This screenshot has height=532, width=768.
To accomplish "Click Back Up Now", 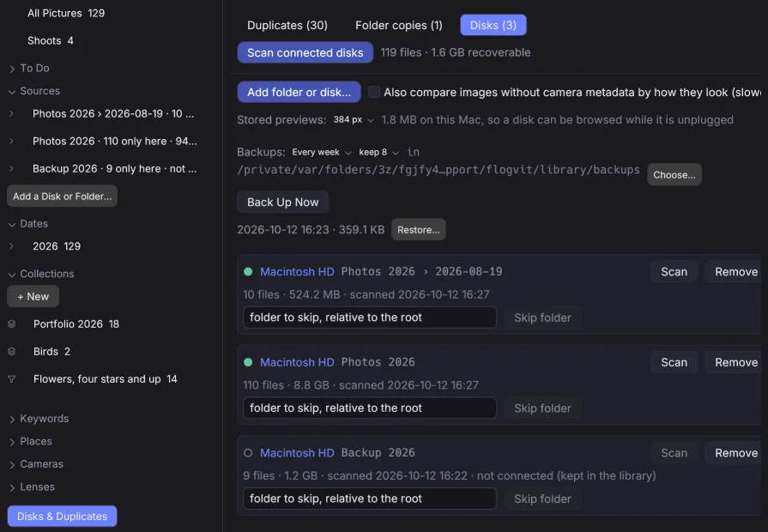I will click(282, 202).
